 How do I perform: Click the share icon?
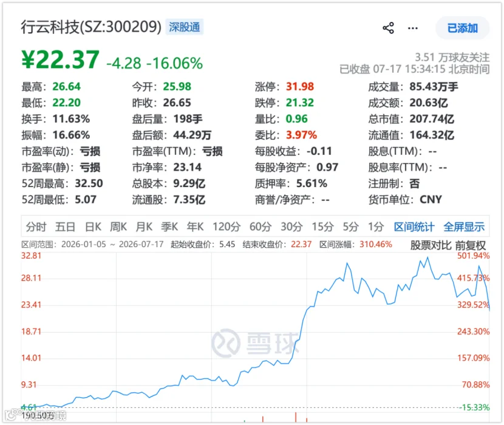tap(388, 28)
